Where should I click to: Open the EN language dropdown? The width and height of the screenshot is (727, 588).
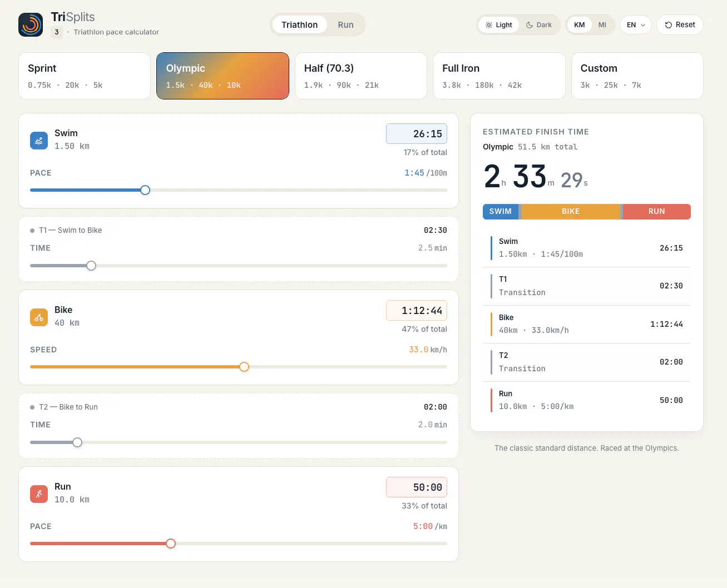[636, 25]
